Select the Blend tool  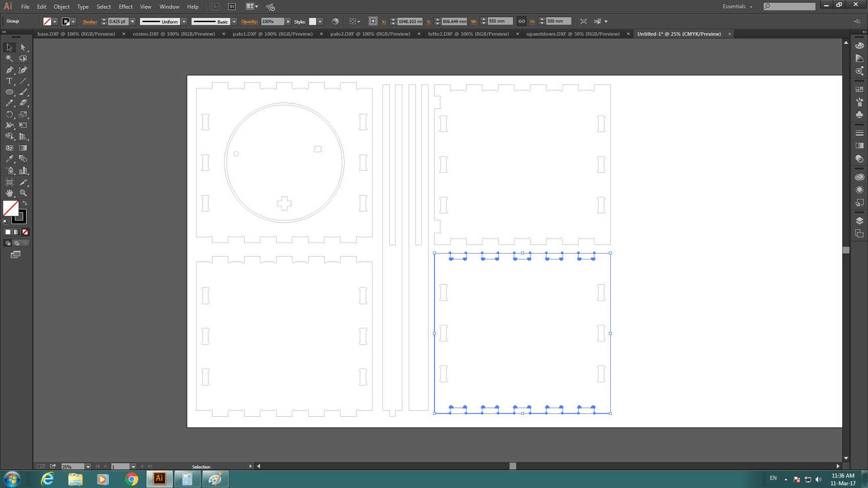click(x=23, y=159)
